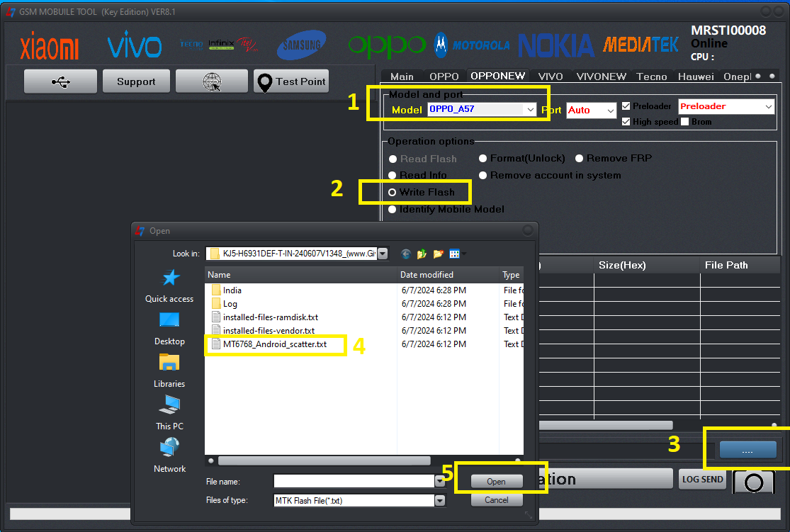Select the Write Flash radio option

tap(393, 193)
